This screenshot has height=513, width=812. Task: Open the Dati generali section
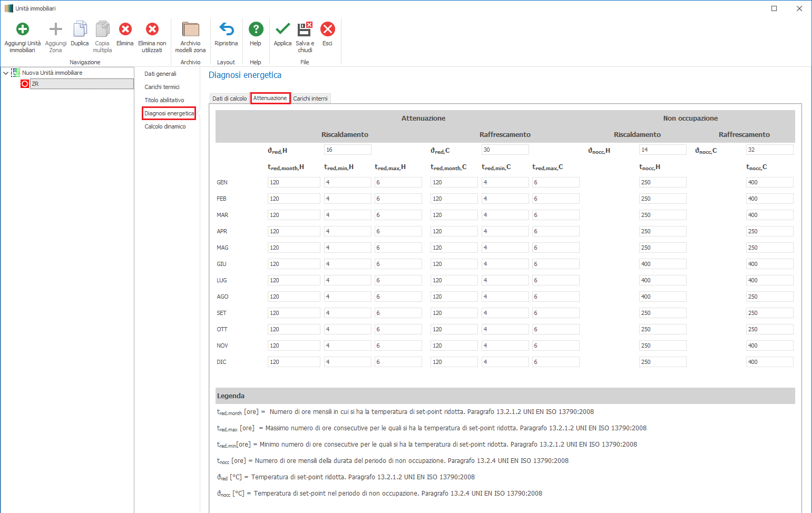[x=160, y=74]
